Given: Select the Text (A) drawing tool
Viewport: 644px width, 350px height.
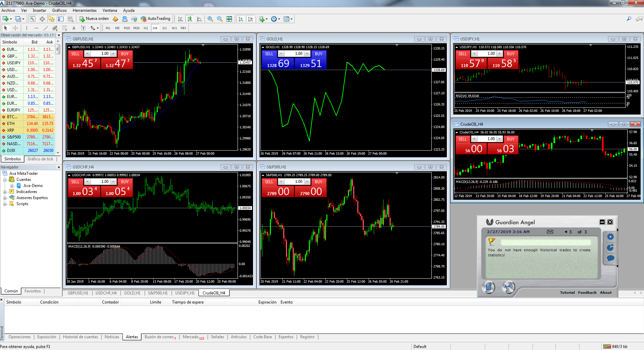Looking at the screenshot, I should pos(74,28).
